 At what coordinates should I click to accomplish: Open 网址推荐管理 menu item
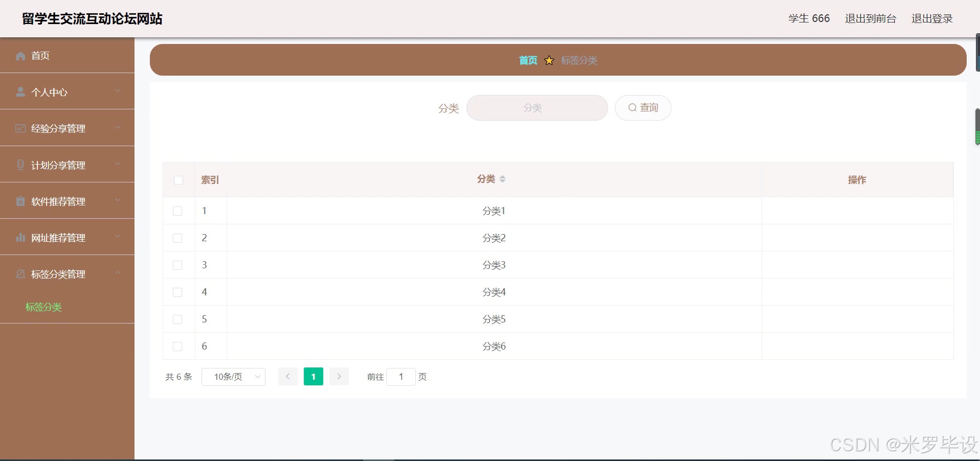[67, 237]
